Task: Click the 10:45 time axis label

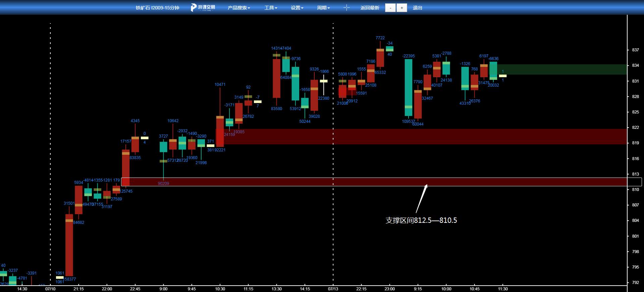Action: (x=475, y=289)
